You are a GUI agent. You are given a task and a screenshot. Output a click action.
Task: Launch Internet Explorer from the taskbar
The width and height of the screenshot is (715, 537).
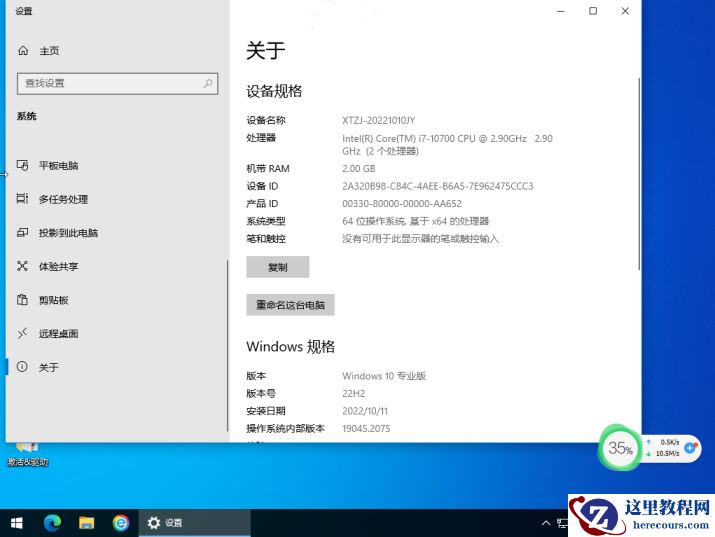pyautogui.click(x=121, y=523)
